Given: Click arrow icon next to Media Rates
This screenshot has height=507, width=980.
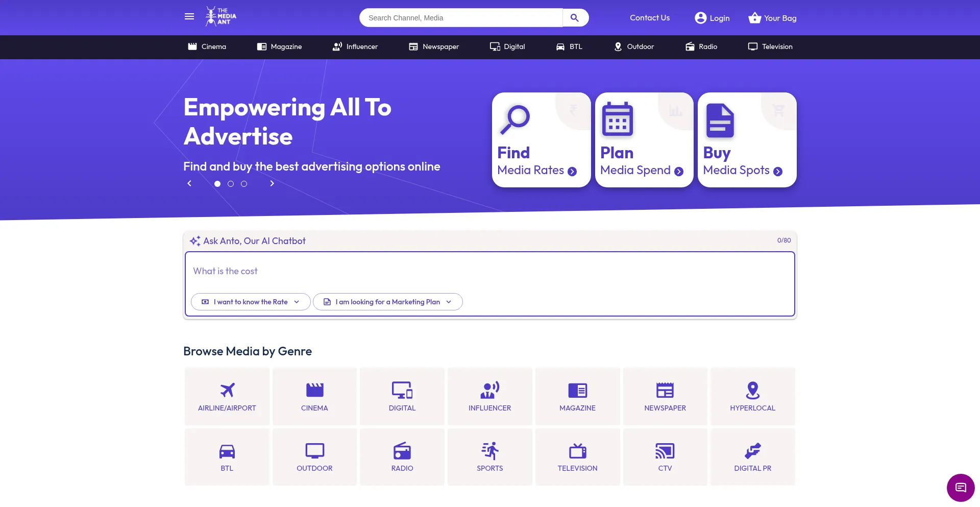Looking at the screenshot, I should click(572, 172).
